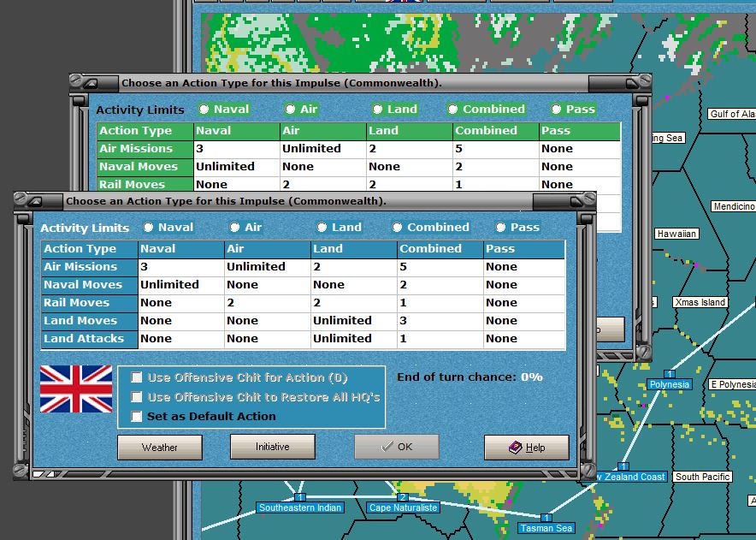Choose the Land action radio in the front dialog

(322, 228)
